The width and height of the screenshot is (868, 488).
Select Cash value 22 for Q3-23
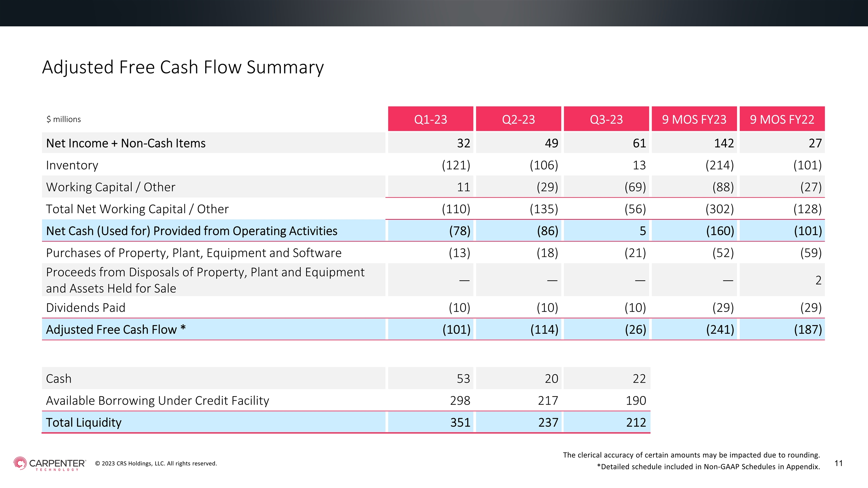[639, 379]
